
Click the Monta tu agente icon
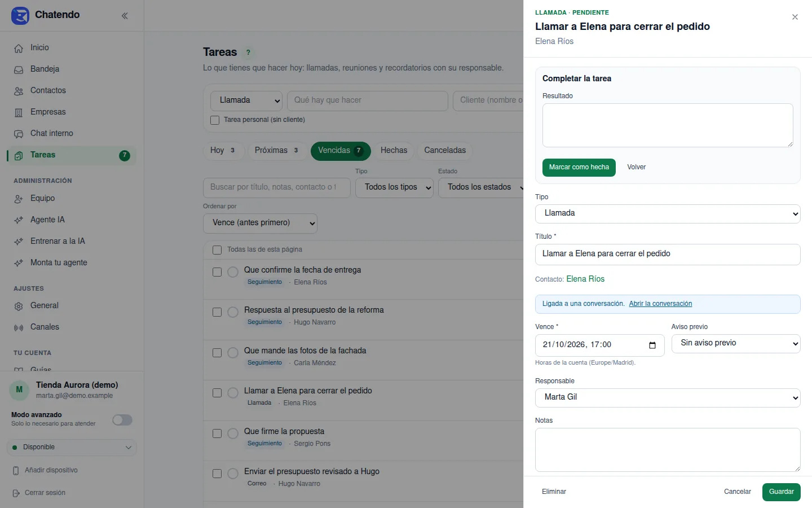click(19, 263)
